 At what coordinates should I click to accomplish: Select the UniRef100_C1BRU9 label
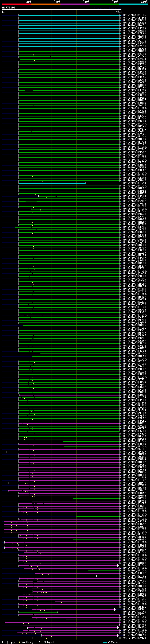(135, 248)
